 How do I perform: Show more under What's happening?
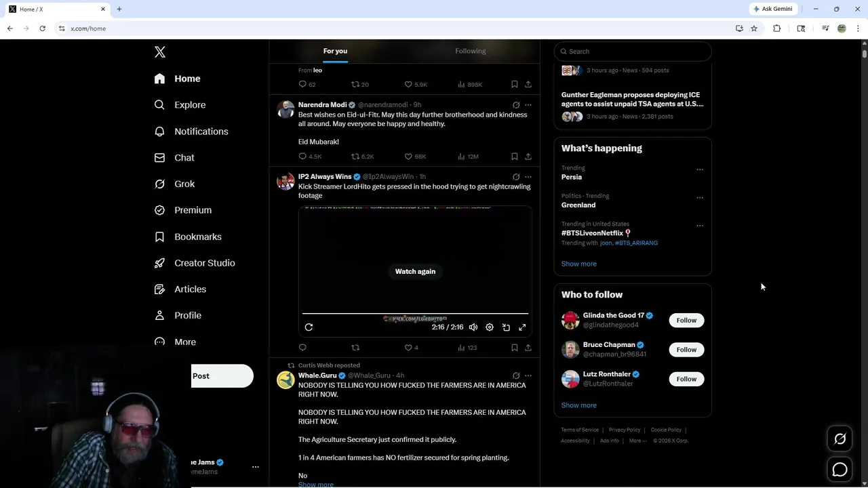coord(579,264)
